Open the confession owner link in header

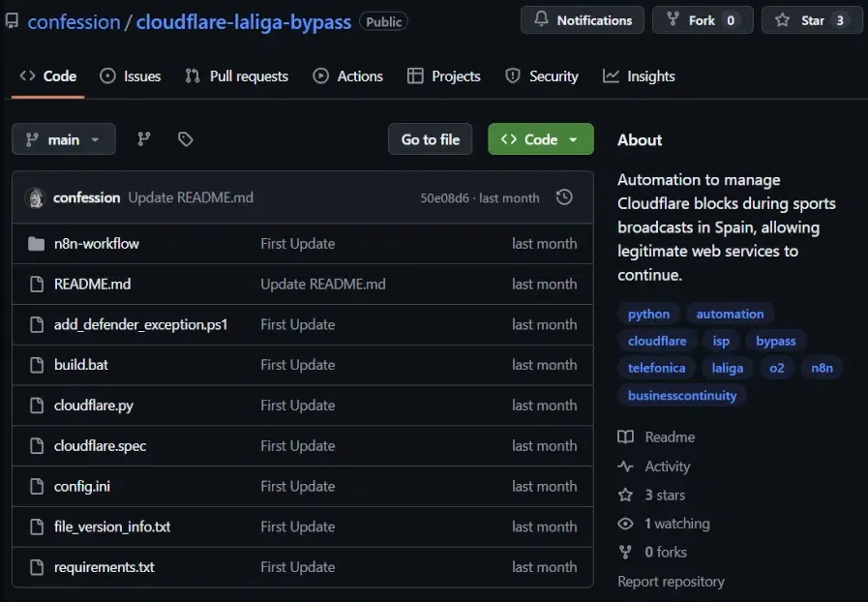(x=75, y=21)
